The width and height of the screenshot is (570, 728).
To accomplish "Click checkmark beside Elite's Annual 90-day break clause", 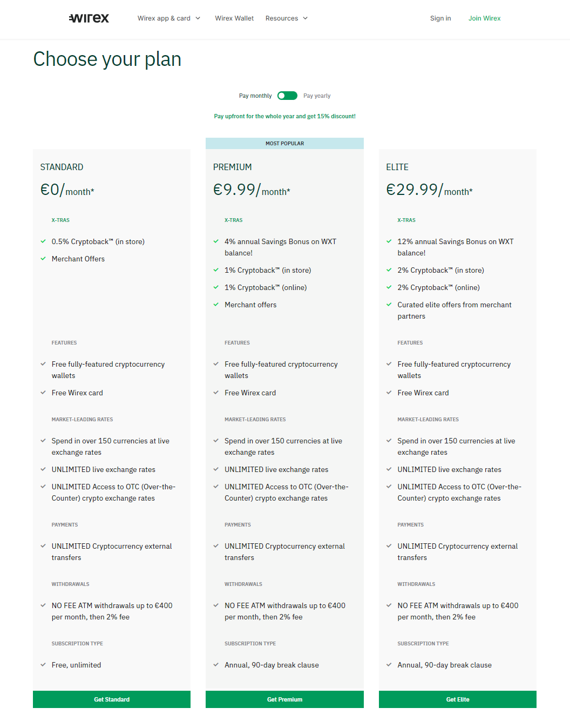I will pyautogui.click(x=389, y=665).
